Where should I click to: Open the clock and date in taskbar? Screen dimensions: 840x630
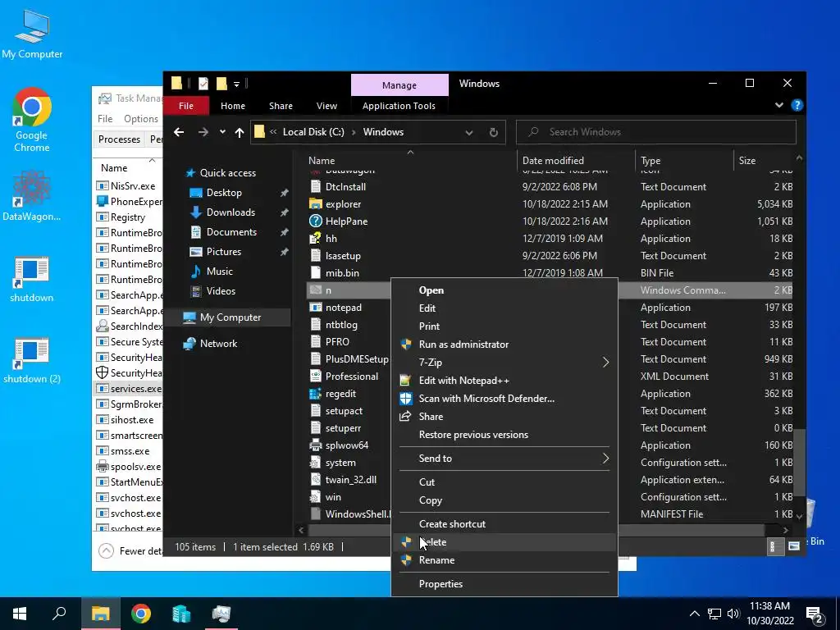pyautogui.click(x=769, y=614)
